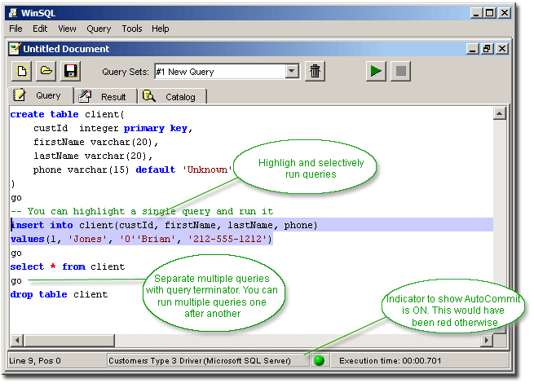
Task: Open the Query menu
Action: click(x=99, y=29)
